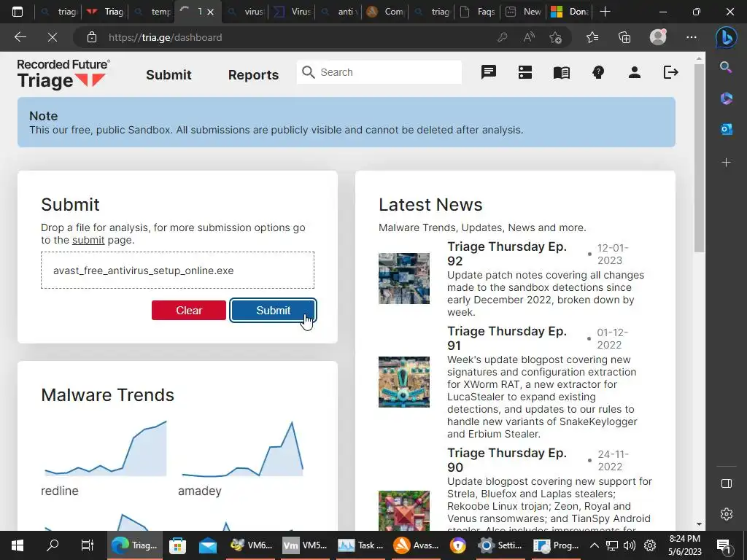Open the notification center icon

(x=724, y=545)
